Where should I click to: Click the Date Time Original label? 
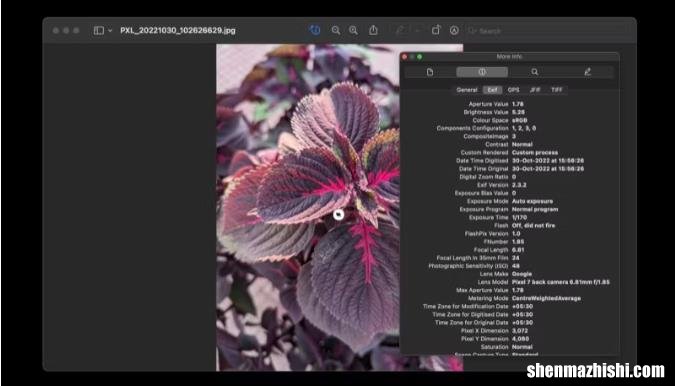coord(483,169)
